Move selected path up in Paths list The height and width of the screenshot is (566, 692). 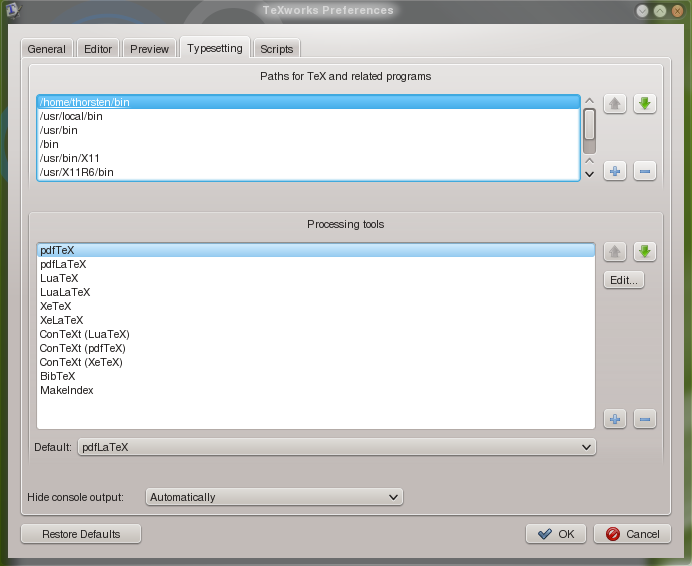tap(615, 104)
